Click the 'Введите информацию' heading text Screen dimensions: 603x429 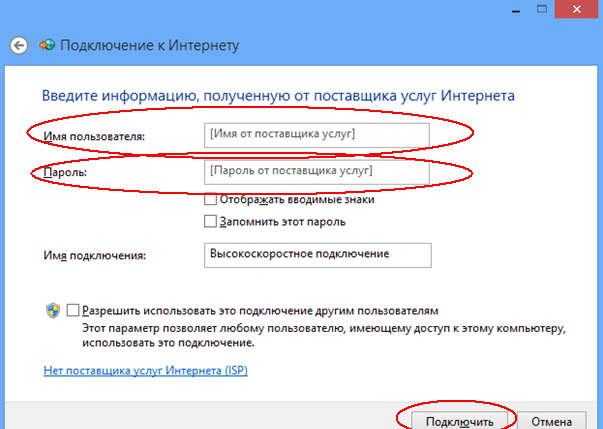click(278, 97)
